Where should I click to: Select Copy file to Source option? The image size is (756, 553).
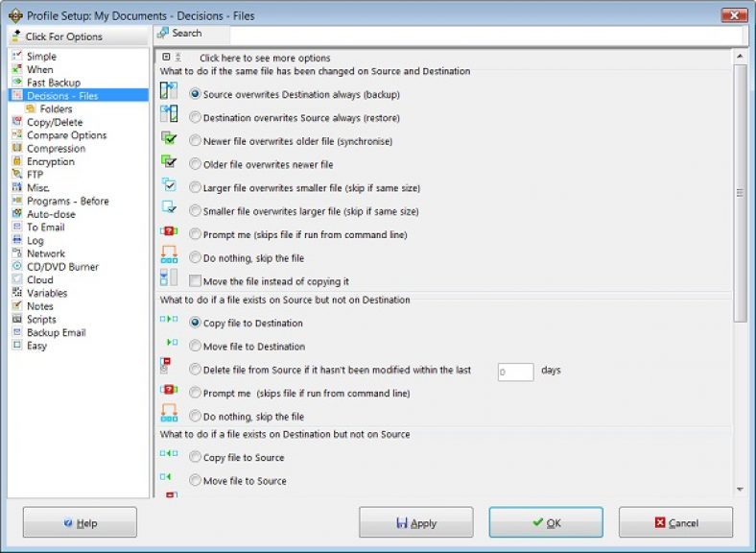coord(195,457)
